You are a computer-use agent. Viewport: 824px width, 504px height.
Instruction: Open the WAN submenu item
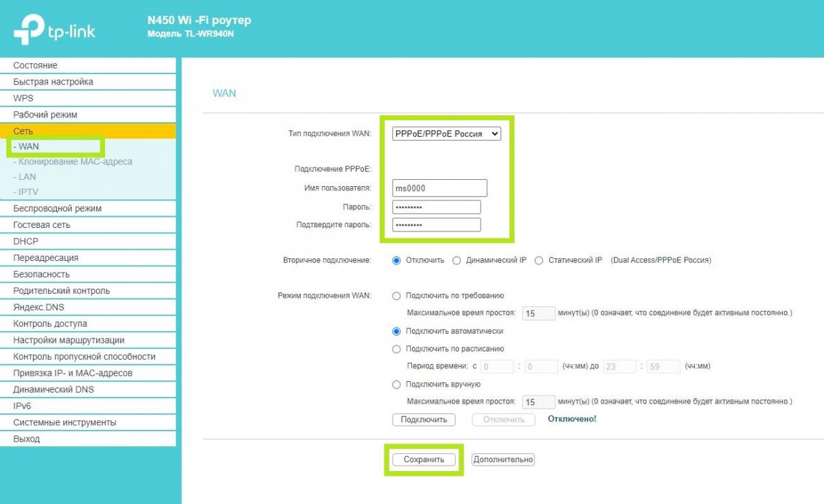(x=29, y=147)
